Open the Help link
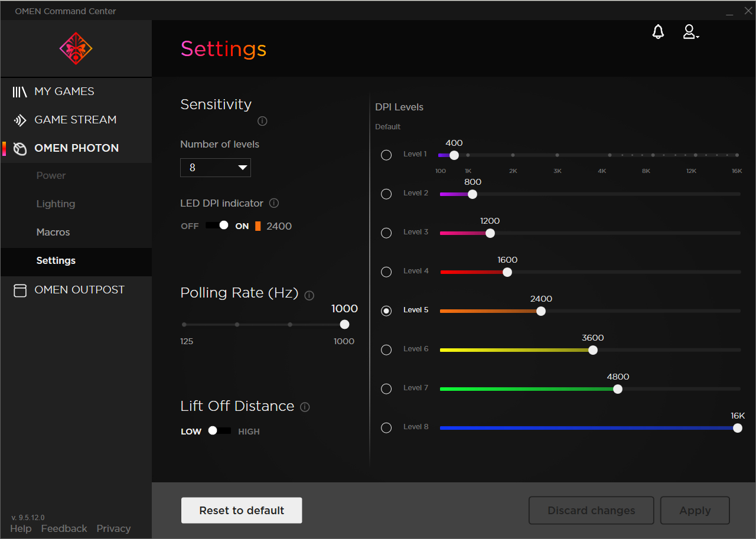The width and height of the screenshot is (756, 539). coord(21,528)
